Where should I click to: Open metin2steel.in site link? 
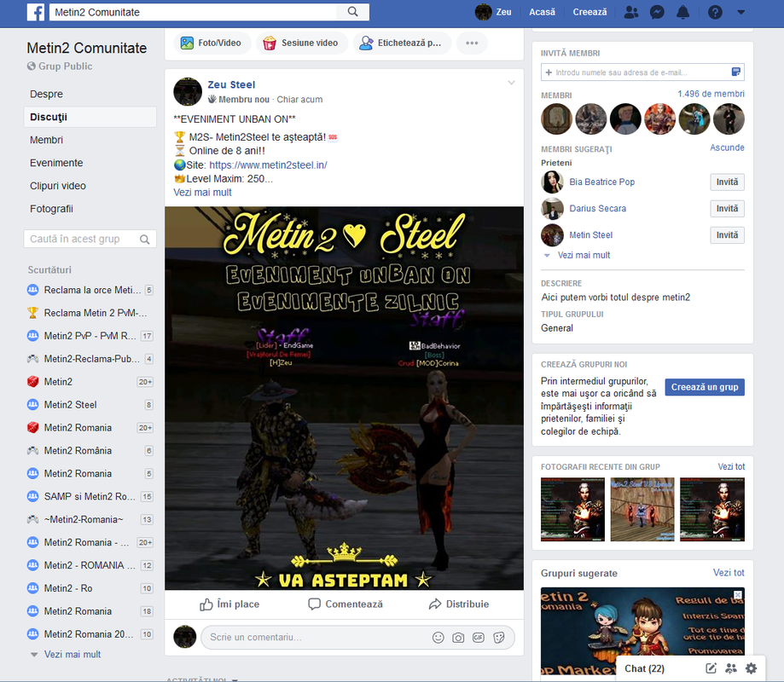point(268,165)
